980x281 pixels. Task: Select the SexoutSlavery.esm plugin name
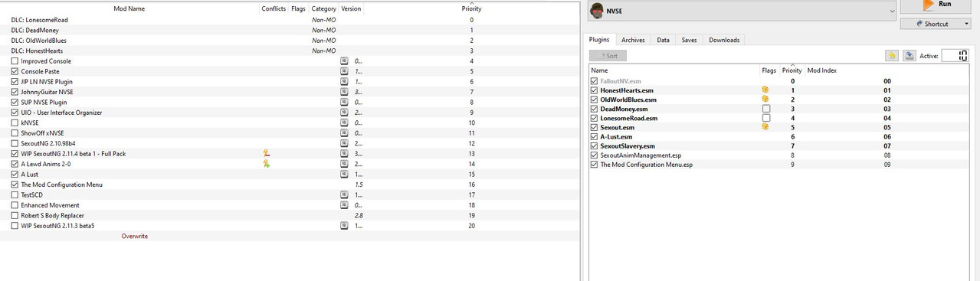coord(628,146)
